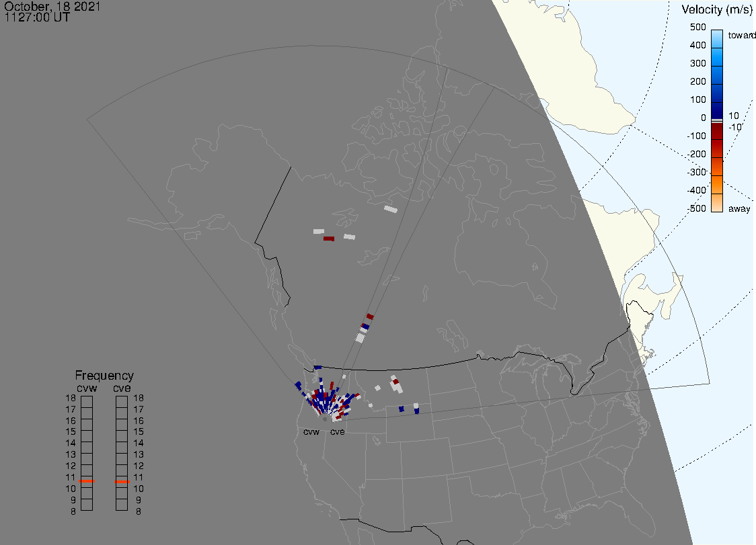Click the isolated dark red echo cell in Canada

coord(329,239)
